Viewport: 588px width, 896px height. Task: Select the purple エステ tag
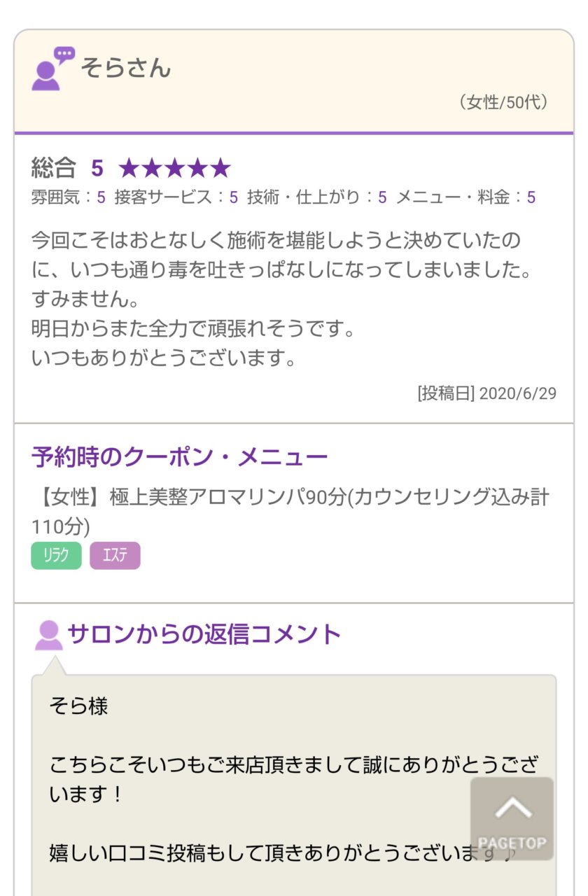(x=115, y=556)
